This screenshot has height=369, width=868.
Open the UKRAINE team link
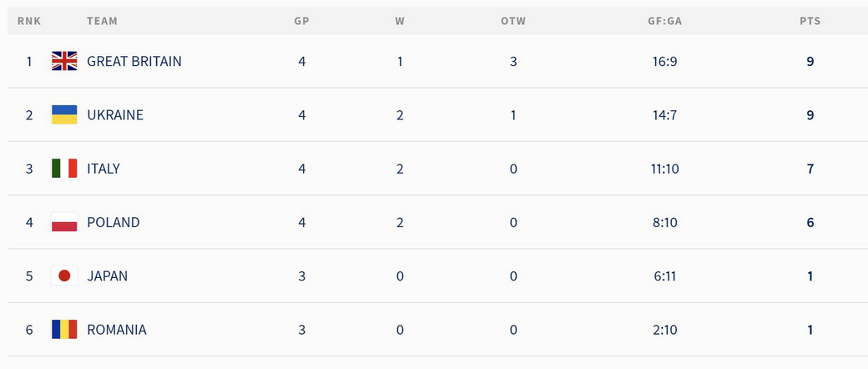pyautogui.click(x=115, y=114)
